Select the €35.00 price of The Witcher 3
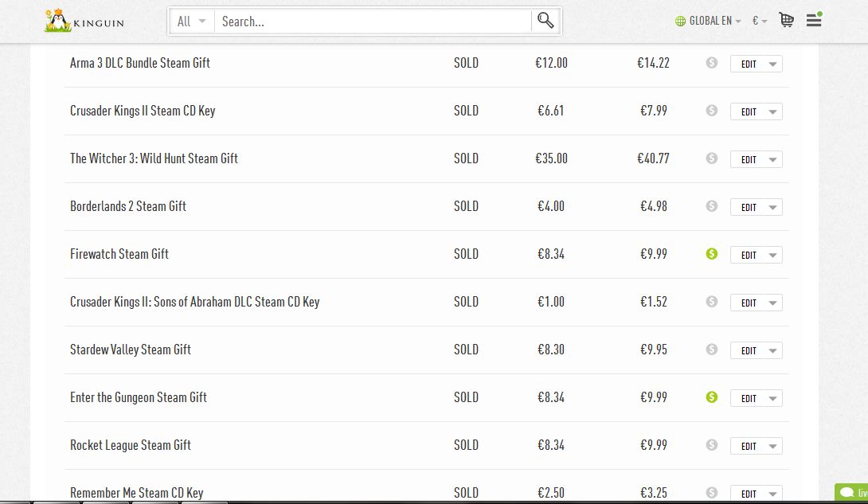The width and height of the screenshot is (868, 504). pos(551,158)
